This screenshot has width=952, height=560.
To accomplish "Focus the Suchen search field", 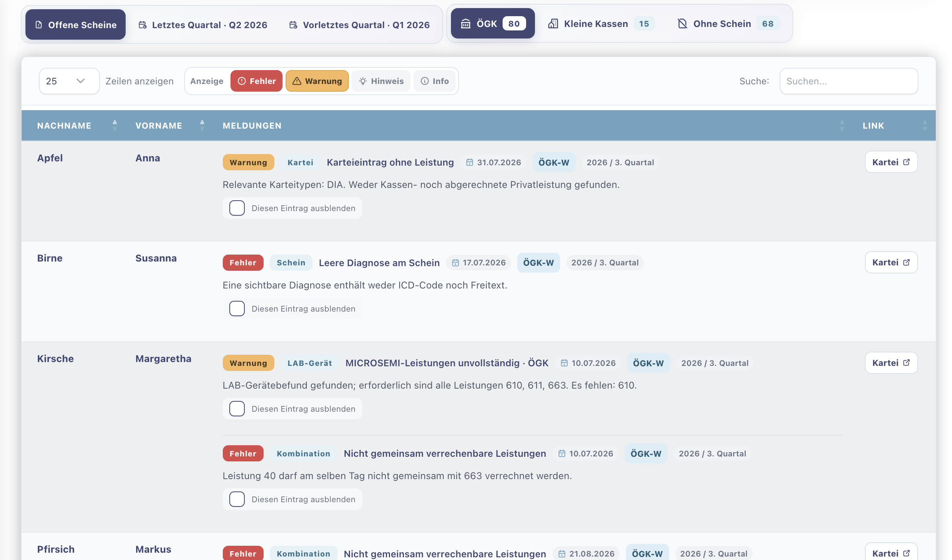I will point(849,81).
